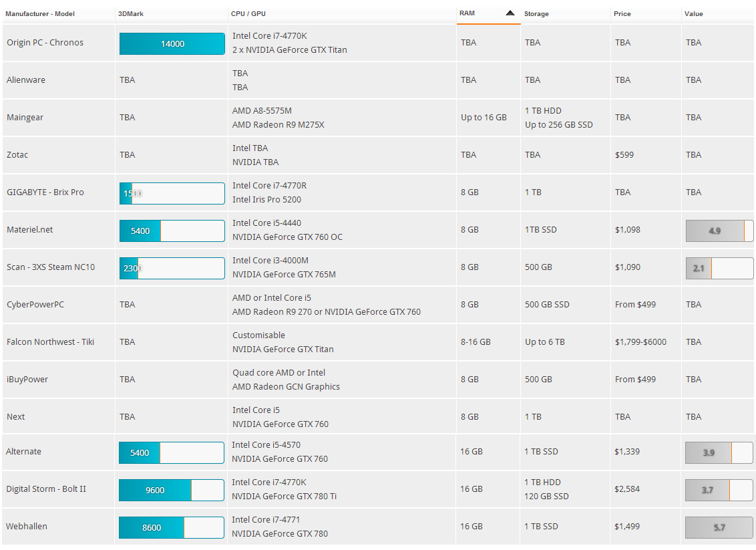
Task: Click the $1,339 price cell
Action: click(x=627, y=452)
